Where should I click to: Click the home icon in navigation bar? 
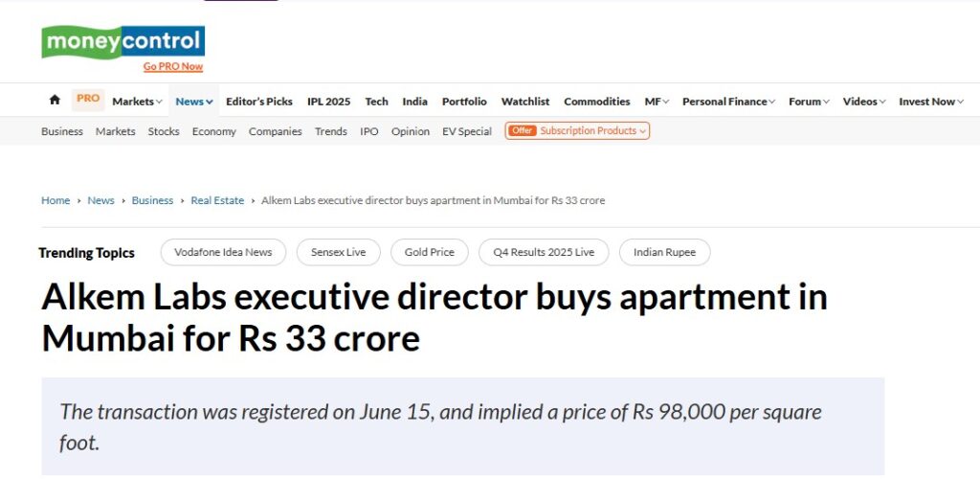point(55,101)
